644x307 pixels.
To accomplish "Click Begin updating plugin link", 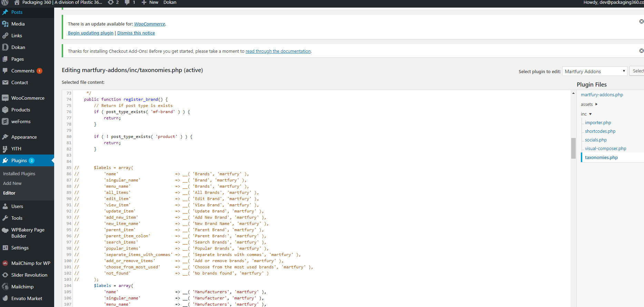I will click(91, 33).
